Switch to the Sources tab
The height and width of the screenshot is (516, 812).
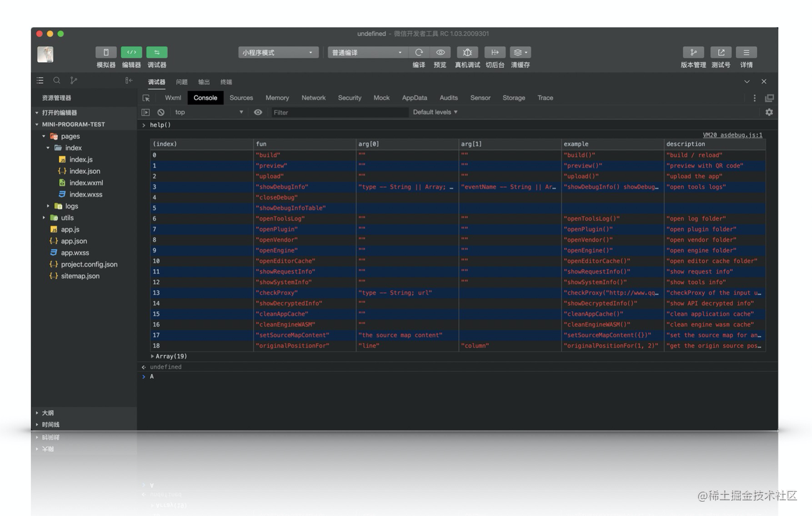241,98
